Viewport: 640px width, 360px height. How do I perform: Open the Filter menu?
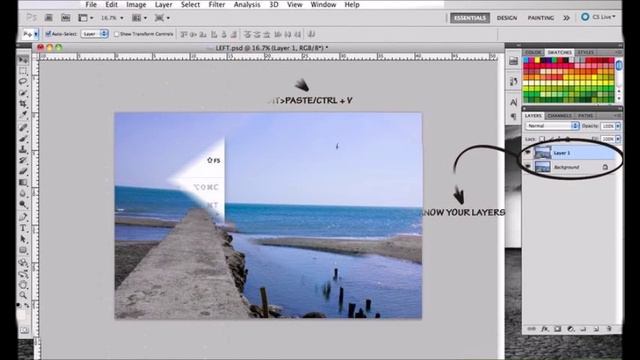pos(216,4)
